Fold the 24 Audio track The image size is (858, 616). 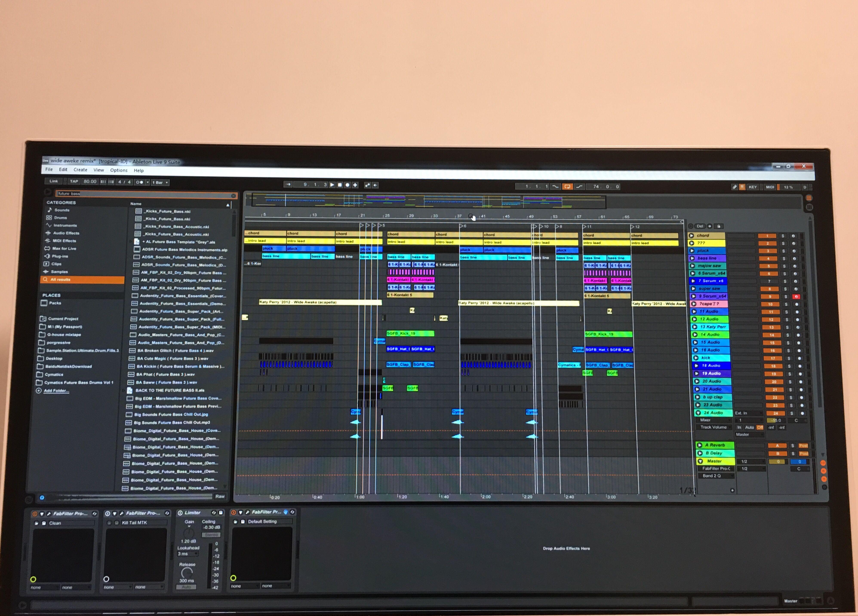coord(698,413)
